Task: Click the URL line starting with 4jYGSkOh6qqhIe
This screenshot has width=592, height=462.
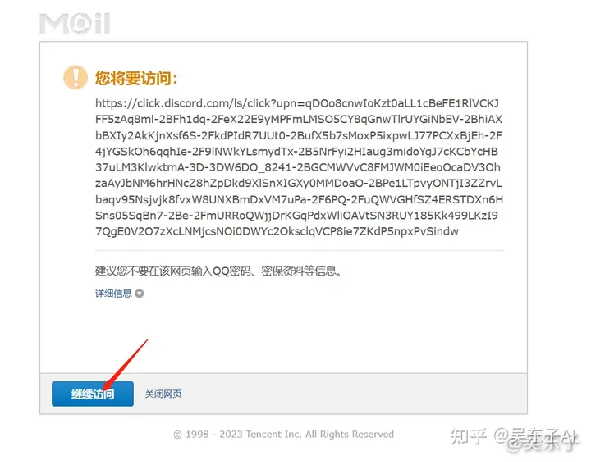Action: (296, 152)
